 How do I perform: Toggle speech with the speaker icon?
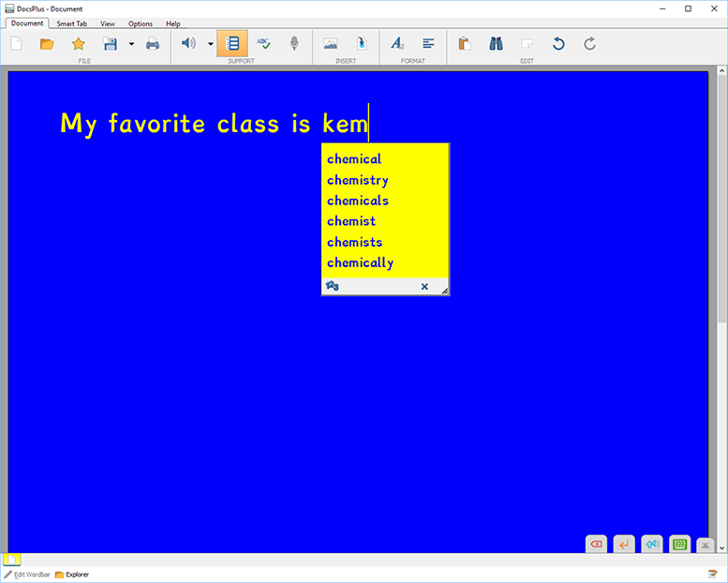[188, 43]
